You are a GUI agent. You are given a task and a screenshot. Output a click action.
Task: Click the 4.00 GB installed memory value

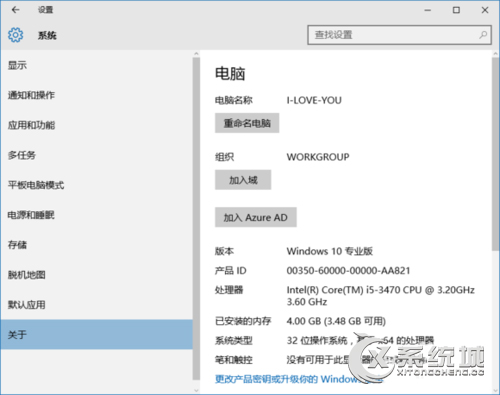coord(336,321)
